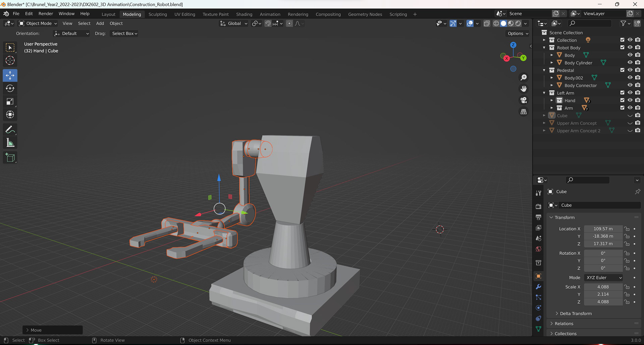The height and width of the screenshot is (345, 644).
Task: Click the pan hand viewport icon
Action: (x=524, y=89)
